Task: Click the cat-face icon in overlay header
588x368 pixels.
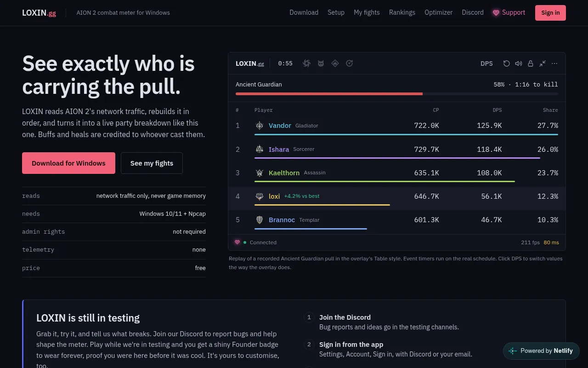Action: pyautogui.click(x=321, y=63)
